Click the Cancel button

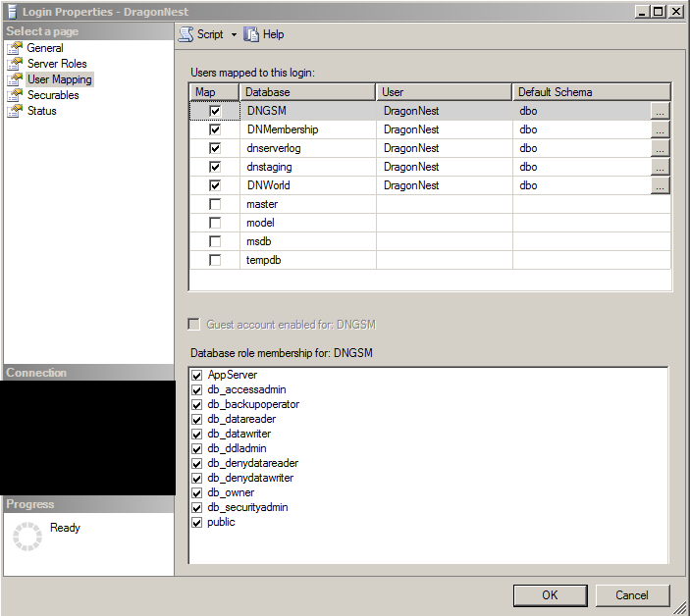point(632,595)
